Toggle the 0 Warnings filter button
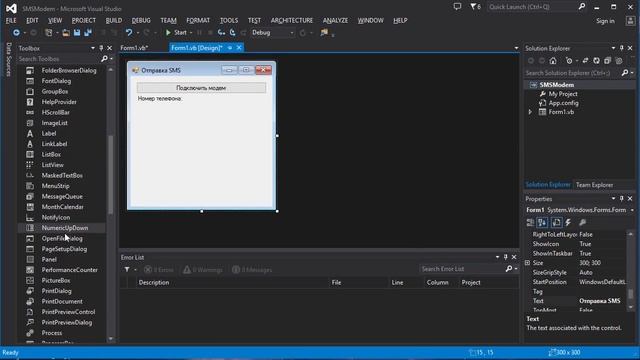The width and height of the screenshot is (640, 360). coord(203,269)
